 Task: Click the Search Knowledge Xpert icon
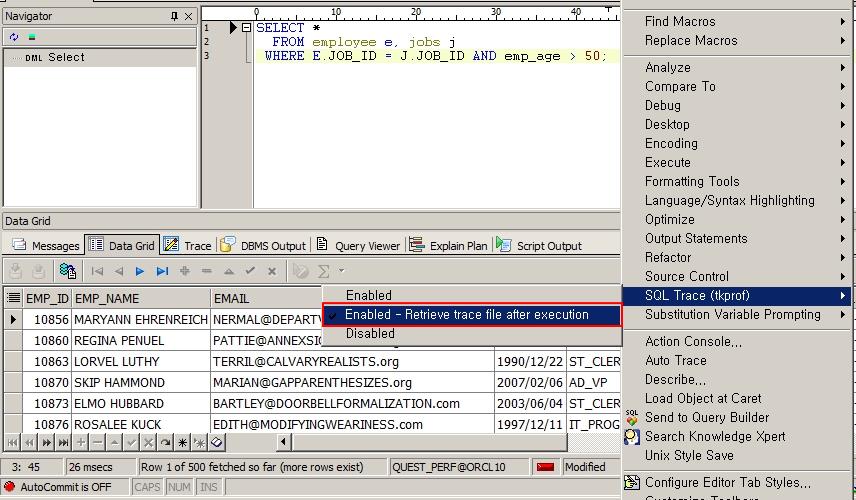[632, 437]
